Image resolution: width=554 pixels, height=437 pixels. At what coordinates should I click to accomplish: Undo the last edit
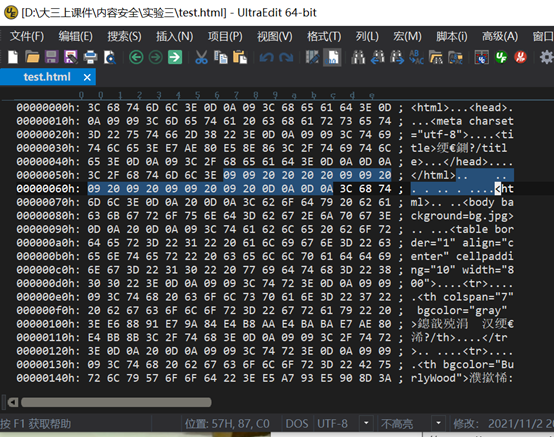(266, 57)
